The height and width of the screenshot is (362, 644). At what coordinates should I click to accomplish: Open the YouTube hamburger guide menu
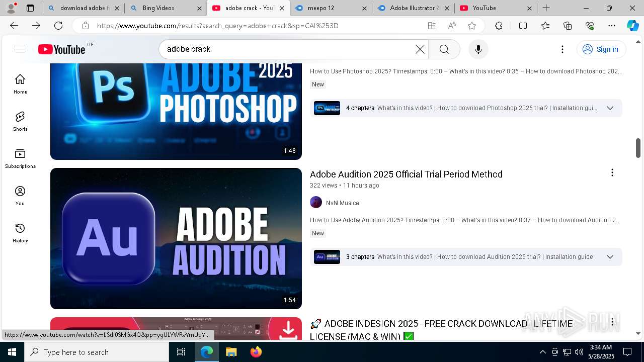[20, 49]
